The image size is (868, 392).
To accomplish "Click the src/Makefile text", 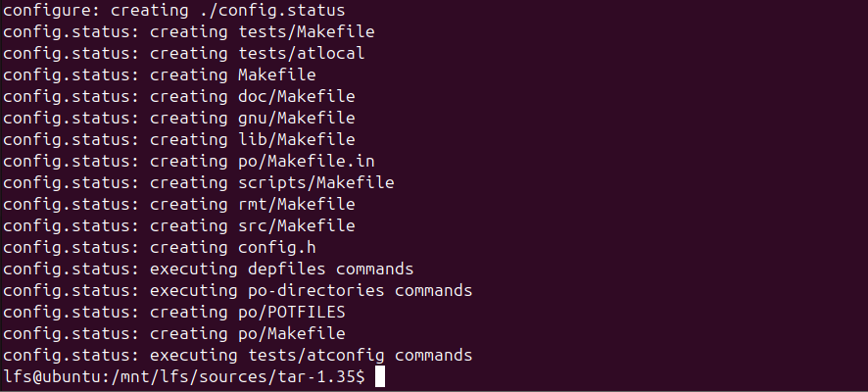I will pyautogui.click(x=296, y=225).
